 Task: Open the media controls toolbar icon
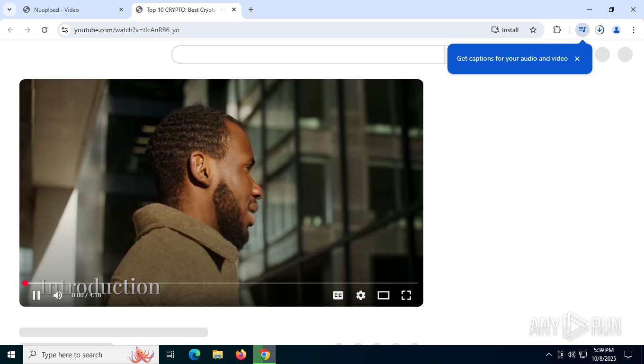[582, 30]
